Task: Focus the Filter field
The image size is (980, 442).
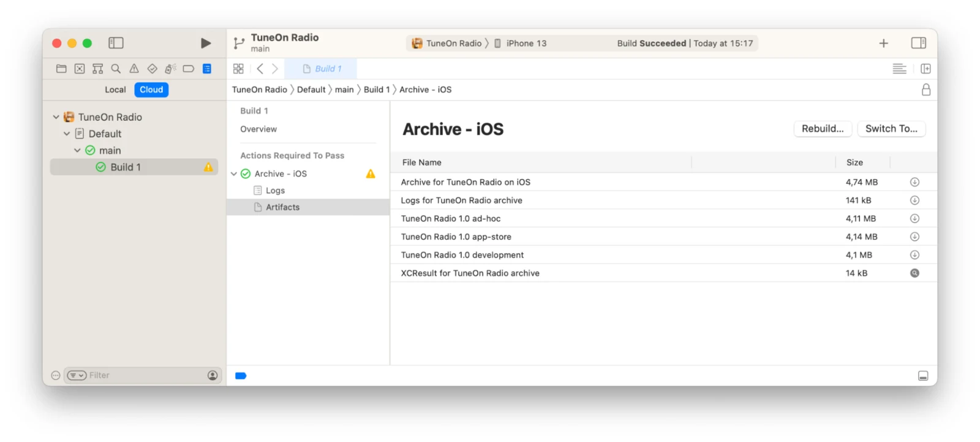Action: [x=143, y=375]
